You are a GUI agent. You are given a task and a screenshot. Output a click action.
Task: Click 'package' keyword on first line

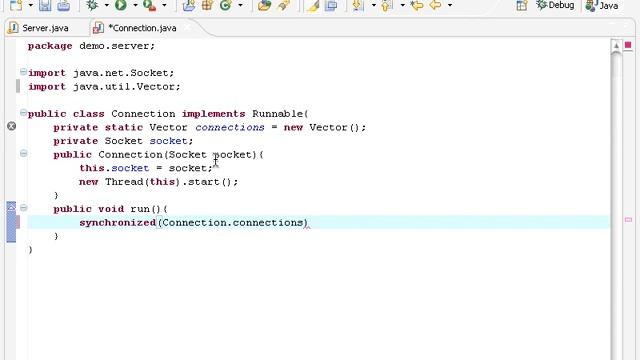[x=50, y=46]
